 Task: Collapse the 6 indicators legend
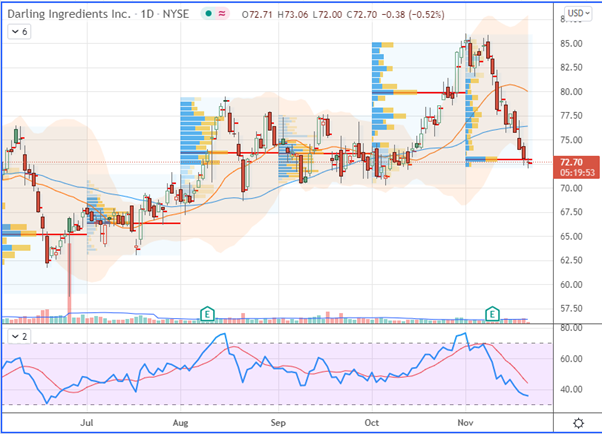tap(19, 32)
